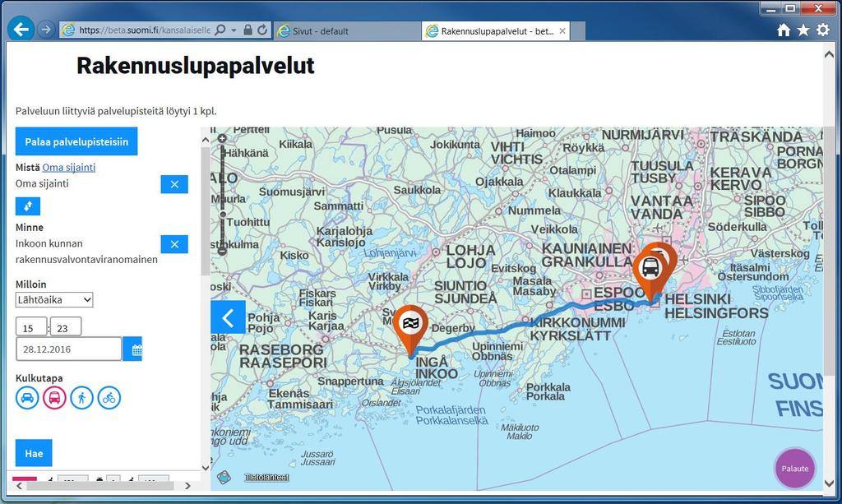Screen dimensions: 842x504
Task: Click left panel horizontal scroll left arrow
Action: tap(20, 486)
